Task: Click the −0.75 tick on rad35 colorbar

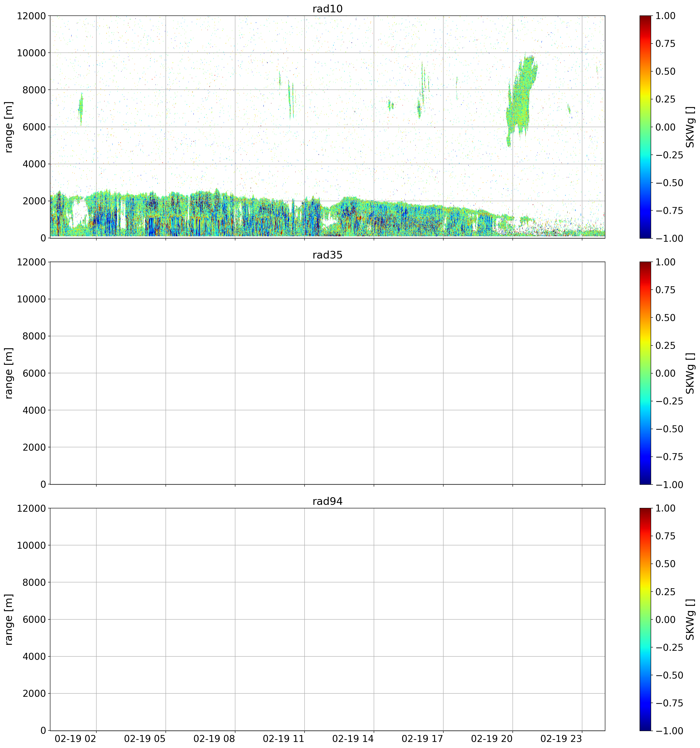Action: [669, 456]
